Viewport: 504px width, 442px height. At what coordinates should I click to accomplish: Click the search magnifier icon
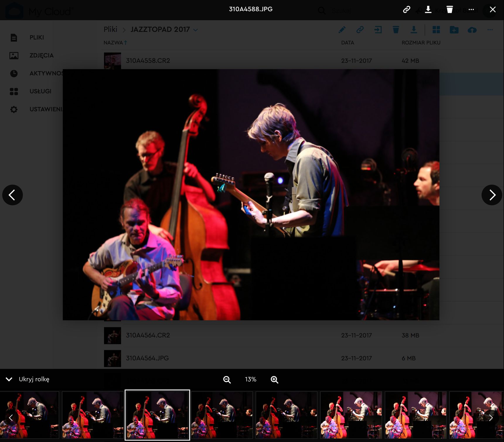(322, 11)
